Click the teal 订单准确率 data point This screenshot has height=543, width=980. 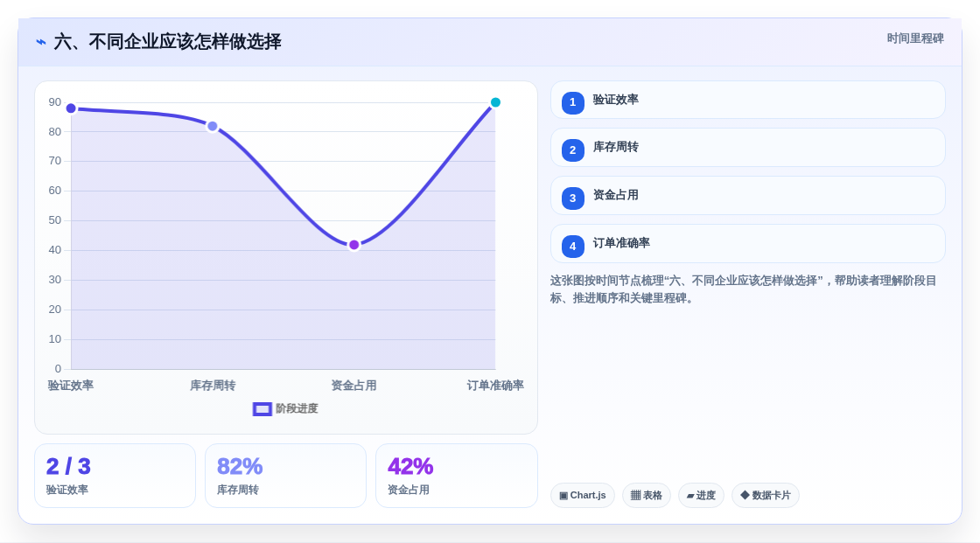tap(495, 102)
